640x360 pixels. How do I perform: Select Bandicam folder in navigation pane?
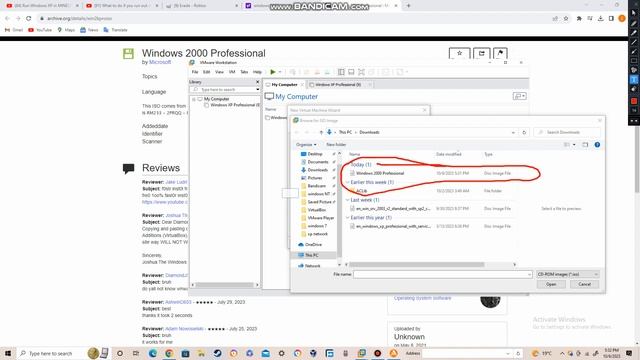[x=316, y=186]
